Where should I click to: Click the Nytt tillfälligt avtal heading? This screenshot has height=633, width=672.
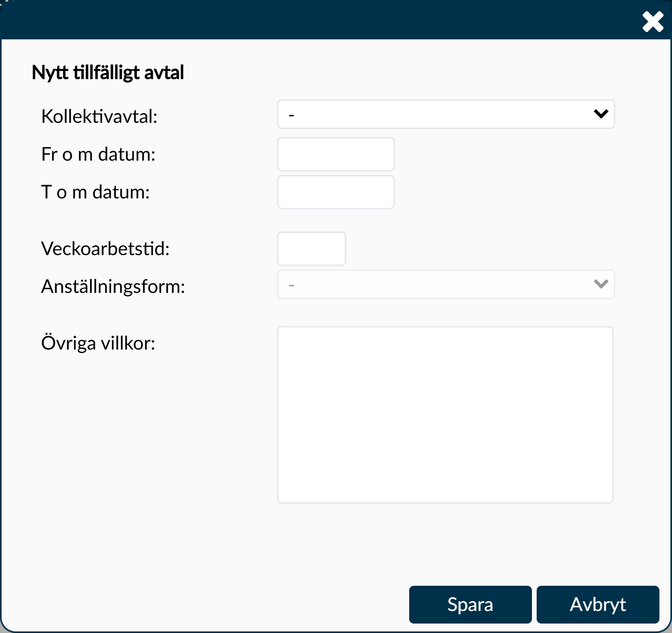click(x=108, y=72)
